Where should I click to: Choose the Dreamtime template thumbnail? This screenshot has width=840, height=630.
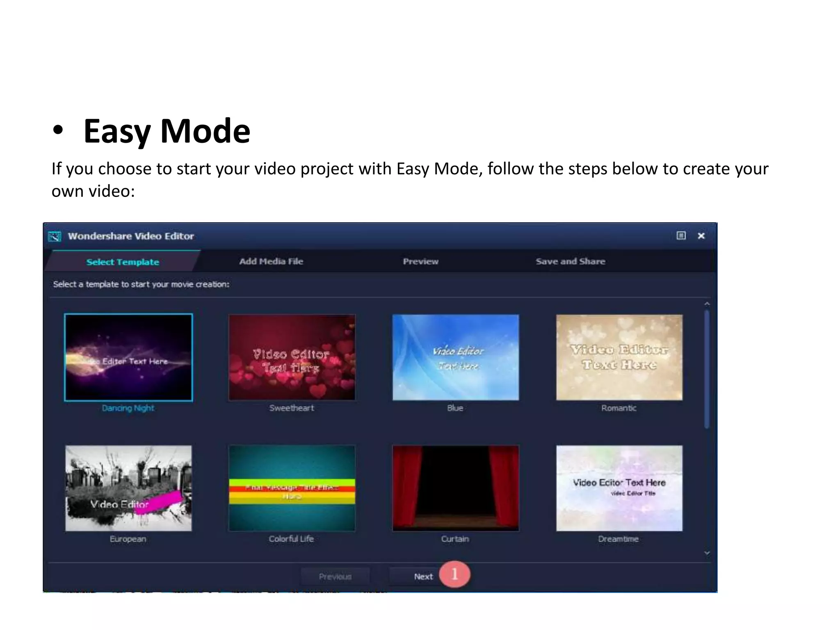click(619, 488)
